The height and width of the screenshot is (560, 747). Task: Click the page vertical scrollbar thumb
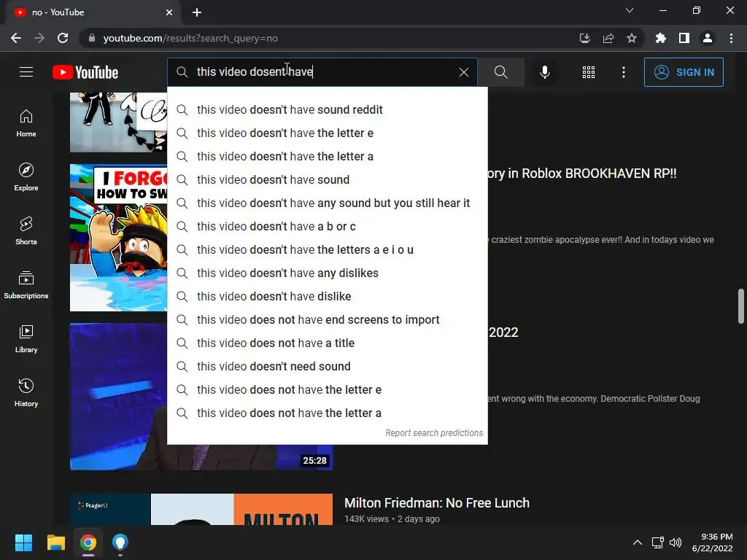(x=741, y=306)
